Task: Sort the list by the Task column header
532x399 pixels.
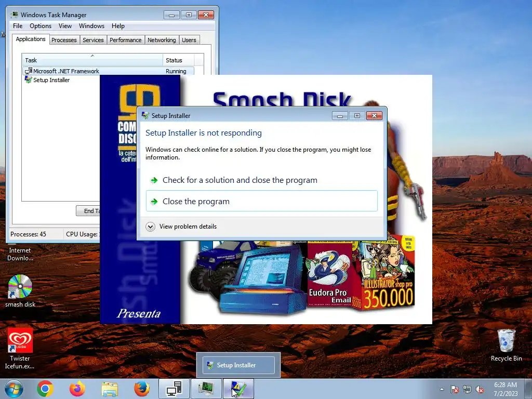Action: click(x=92, y=60)
